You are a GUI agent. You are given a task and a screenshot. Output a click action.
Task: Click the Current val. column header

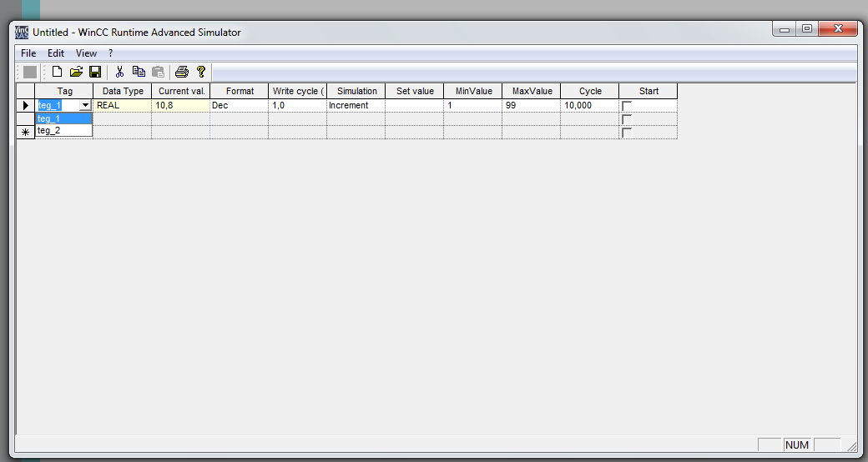[x=181, y=91]
